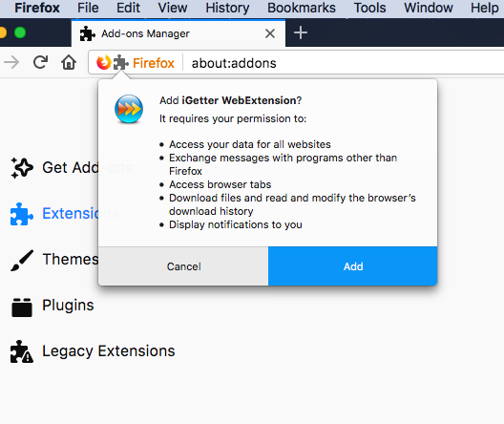Screen dimensions: 504x424
Task: Go to the Home page icon
Action: [x=69, y=62]
